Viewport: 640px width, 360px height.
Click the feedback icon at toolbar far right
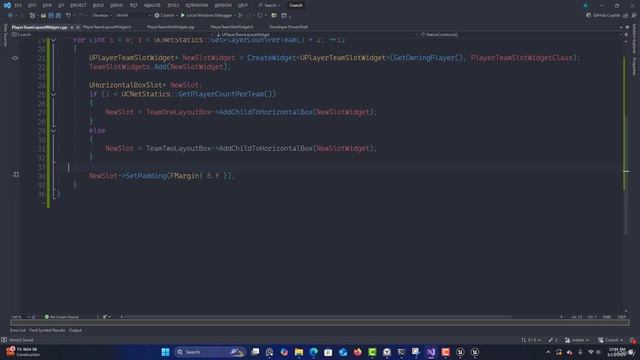tap(634, 15)
